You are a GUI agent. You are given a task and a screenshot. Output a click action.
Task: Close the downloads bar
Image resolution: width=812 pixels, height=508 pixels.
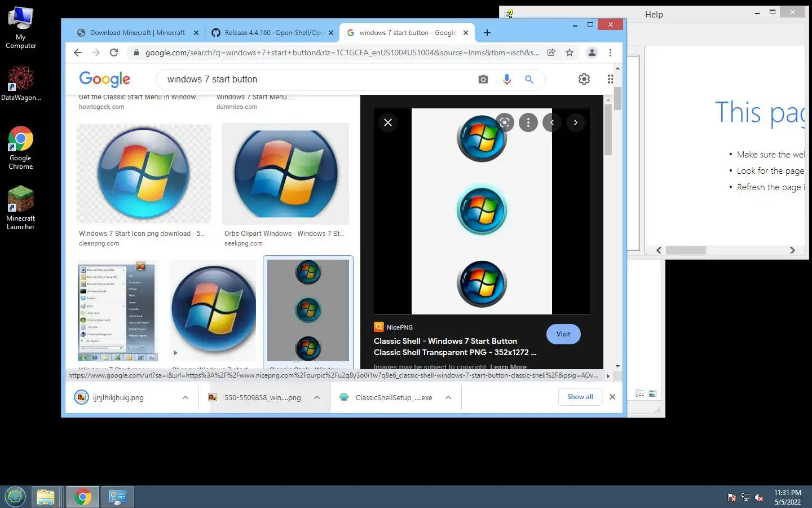click(612, 397)
